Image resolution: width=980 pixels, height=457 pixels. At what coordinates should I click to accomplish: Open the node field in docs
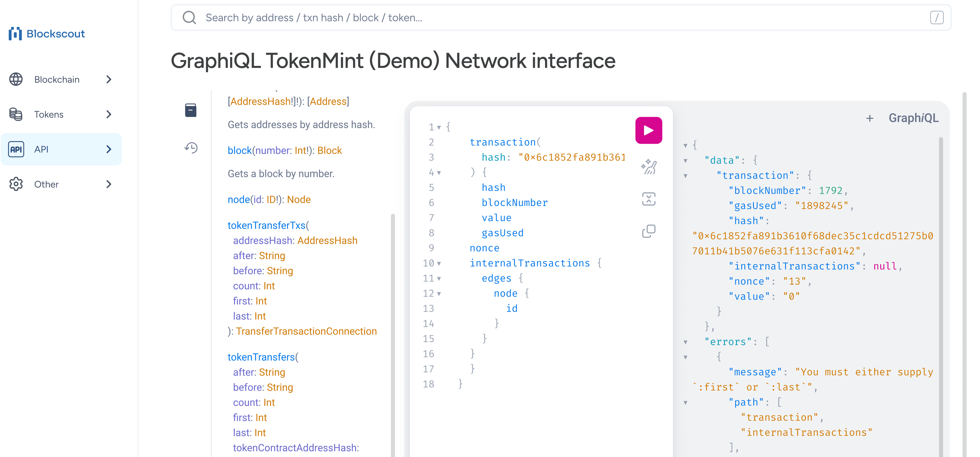pyautogui.click(x=239, y=199)
